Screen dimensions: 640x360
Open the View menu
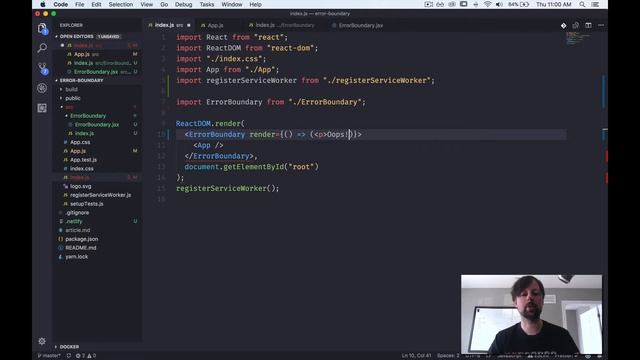point(147,4)
